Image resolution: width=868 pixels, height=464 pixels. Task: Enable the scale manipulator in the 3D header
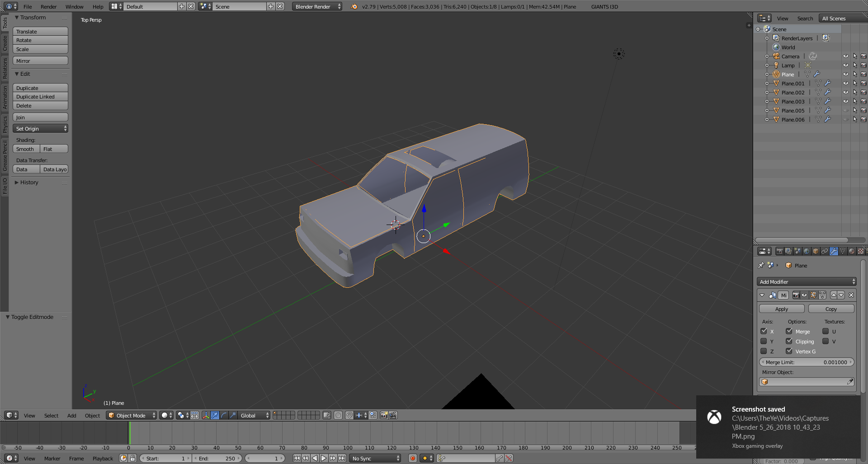pos(233,415)
